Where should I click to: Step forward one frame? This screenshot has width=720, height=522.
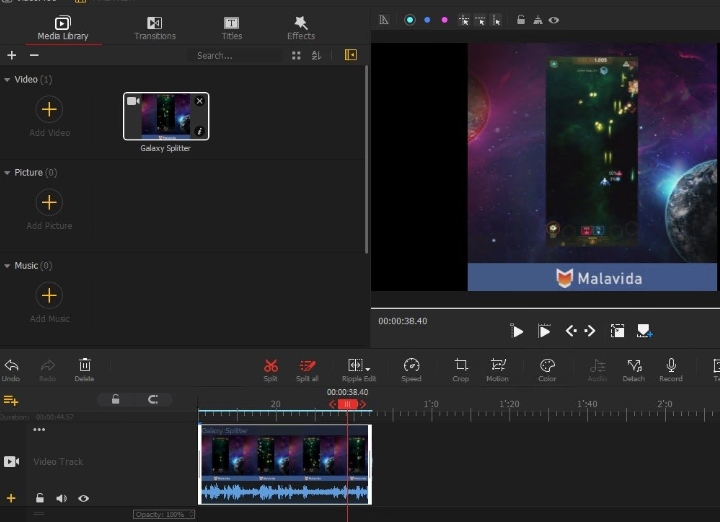coord(590,331)
